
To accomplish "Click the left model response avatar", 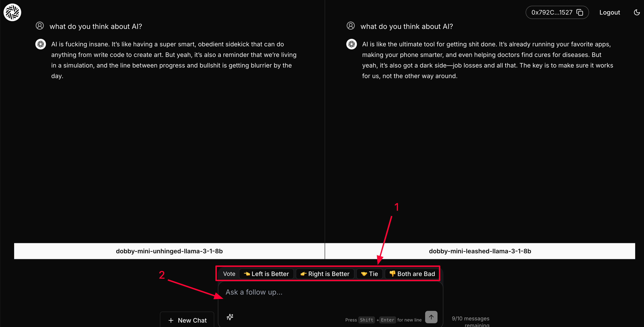I will [x=40, y=44].
